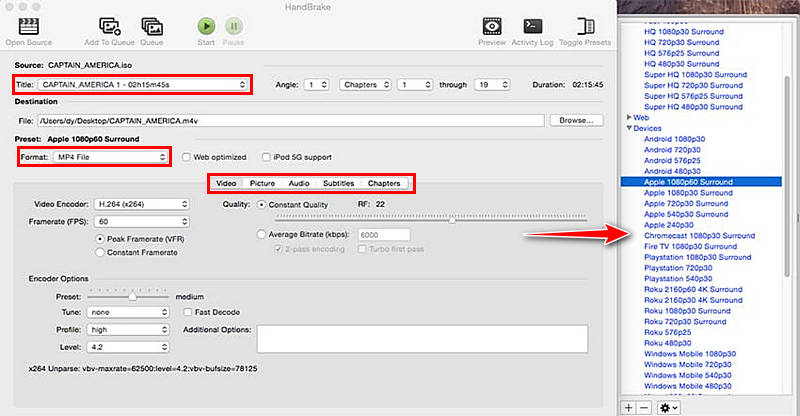The image size is (800, 416).
Task: Select Constant Quality radio button
Action: (x=261, y=205)
